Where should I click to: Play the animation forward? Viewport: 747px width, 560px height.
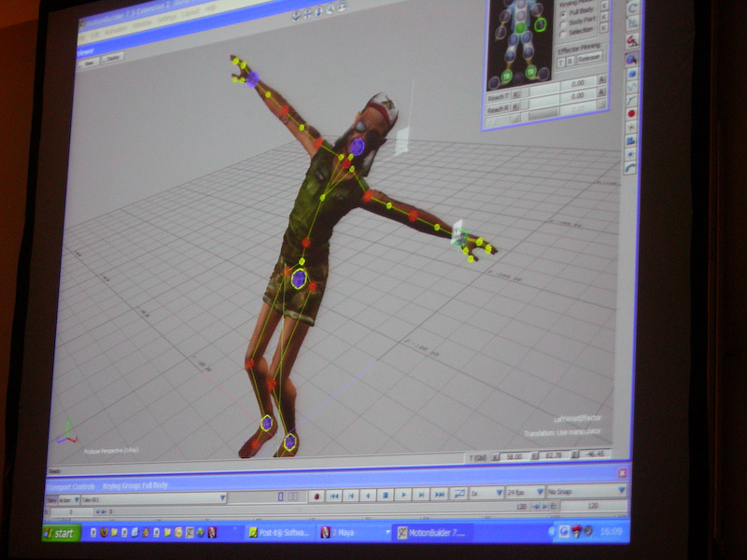coord(403,495)
